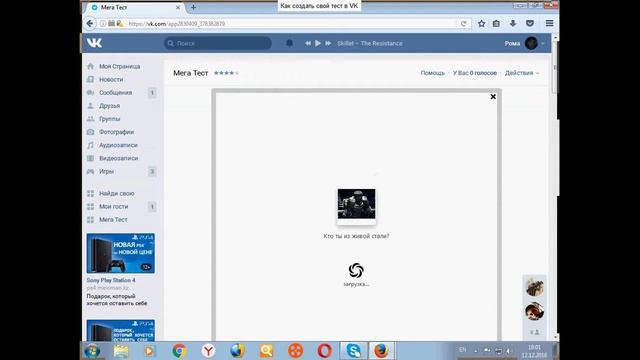The width and height of the screenshot is (640, 360).
Task: Open the Firefox hamburger menu
Action: point(549,23)
